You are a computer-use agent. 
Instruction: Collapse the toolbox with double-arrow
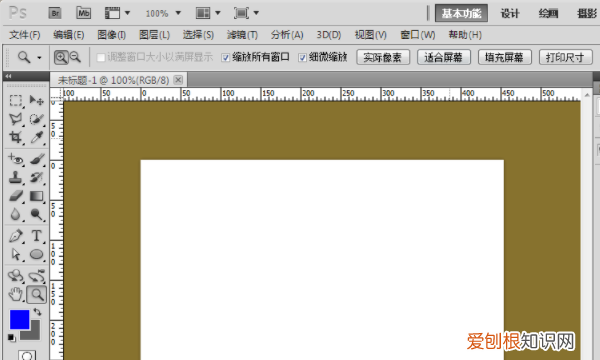(x=8, y=76)
